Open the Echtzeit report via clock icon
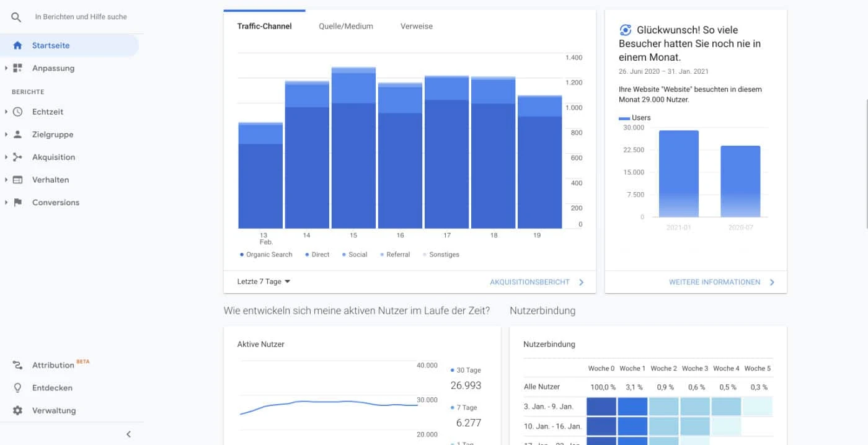This screenshot has width=868, height=445. click(18, 112)
